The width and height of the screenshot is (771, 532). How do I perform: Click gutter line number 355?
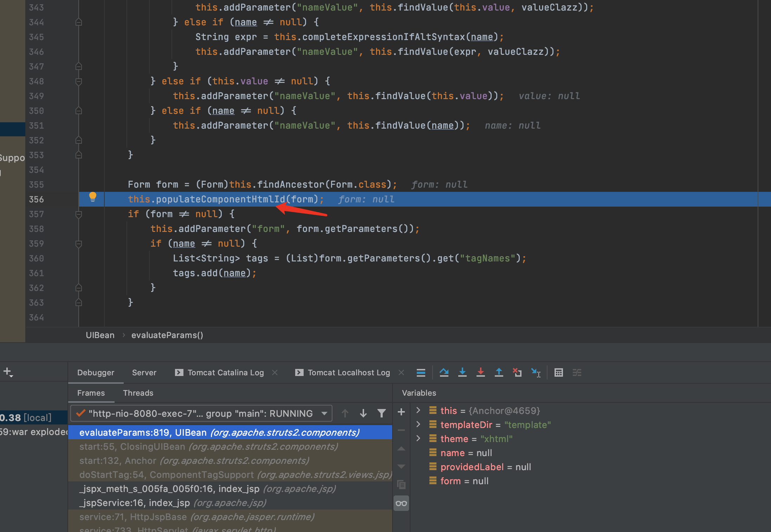(37, 184)
